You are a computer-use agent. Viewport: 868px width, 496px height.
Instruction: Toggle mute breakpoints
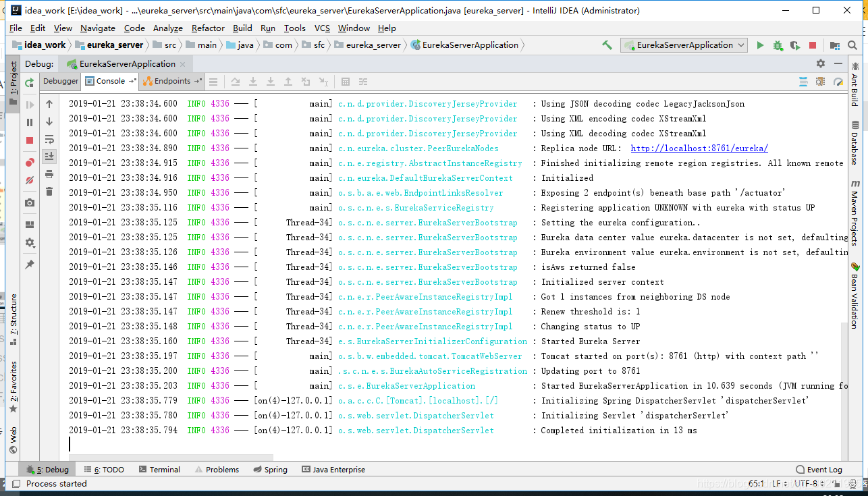(30, 180)
